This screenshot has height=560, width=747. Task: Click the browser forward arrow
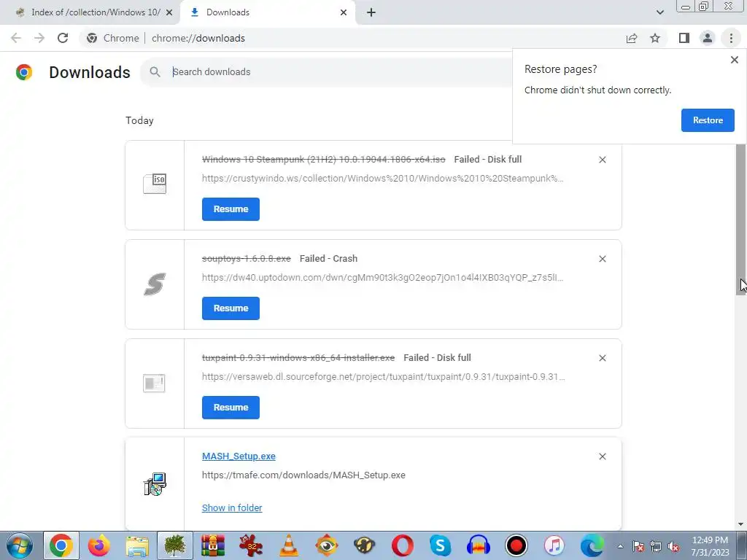pyautogui.click(x=39, y=38)
